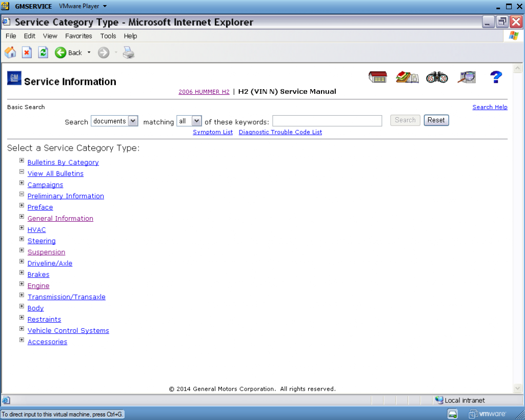Open the Suspension category link
Screen dimensions: 525x420
click(46, 252)
